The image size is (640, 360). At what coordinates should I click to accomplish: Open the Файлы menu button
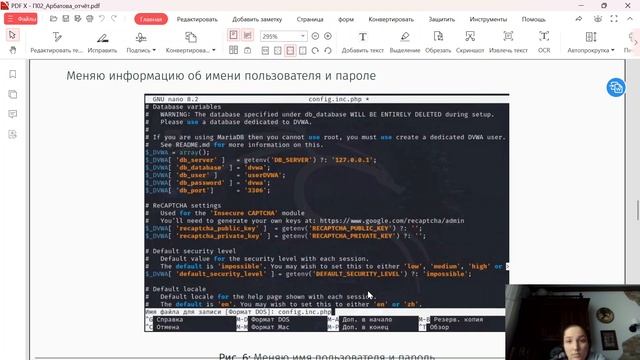21,19
